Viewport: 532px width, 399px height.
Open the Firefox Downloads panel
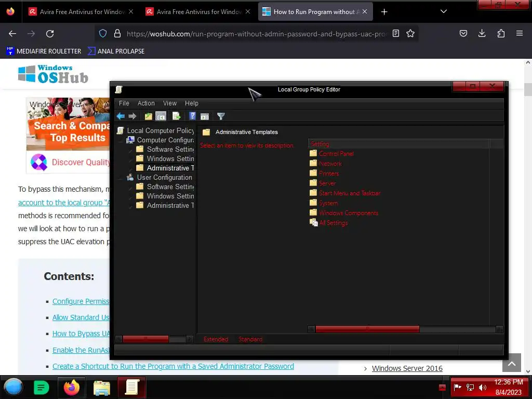point(482,33)
